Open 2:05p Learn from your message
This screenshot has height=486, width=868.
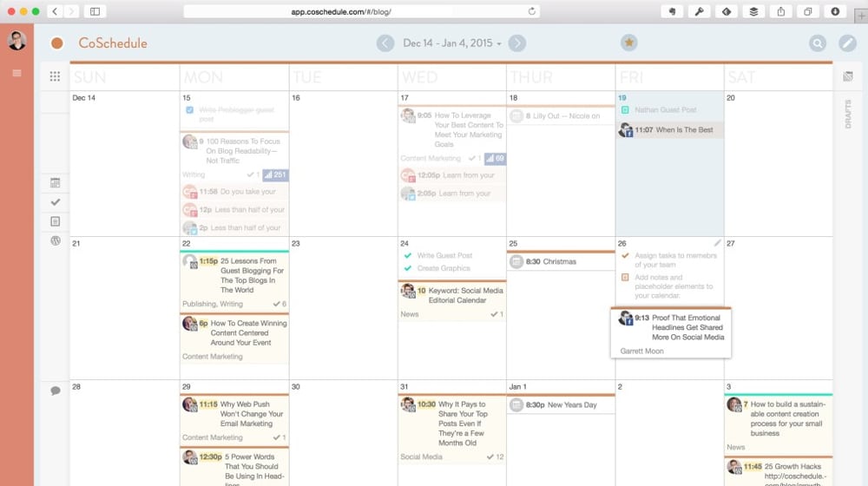coord(451,194)
